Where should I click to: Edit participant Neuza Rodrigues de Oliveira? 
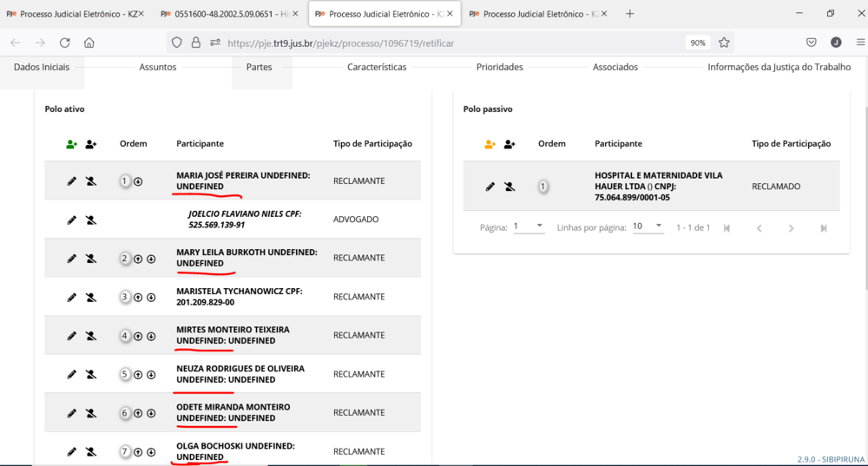71,375
